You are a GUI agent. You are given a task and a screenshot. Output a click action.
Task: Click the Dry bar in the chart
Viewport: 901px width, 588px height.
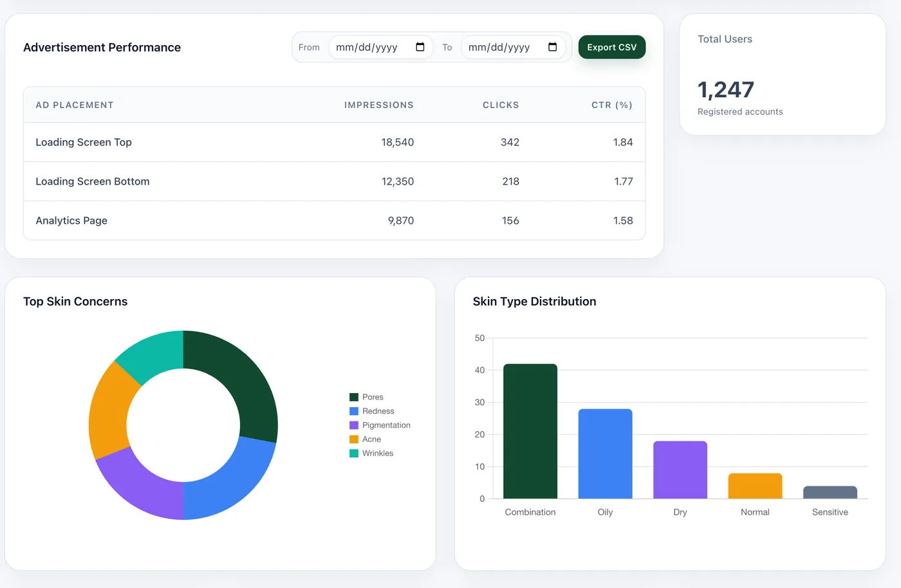tap(680, 470)
